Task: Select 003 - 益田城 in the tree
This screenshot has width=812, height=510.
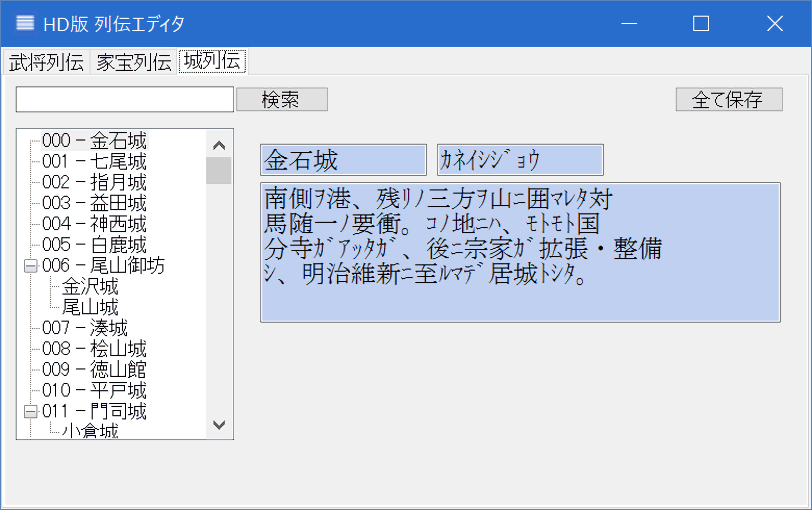Action: (94, 203)
